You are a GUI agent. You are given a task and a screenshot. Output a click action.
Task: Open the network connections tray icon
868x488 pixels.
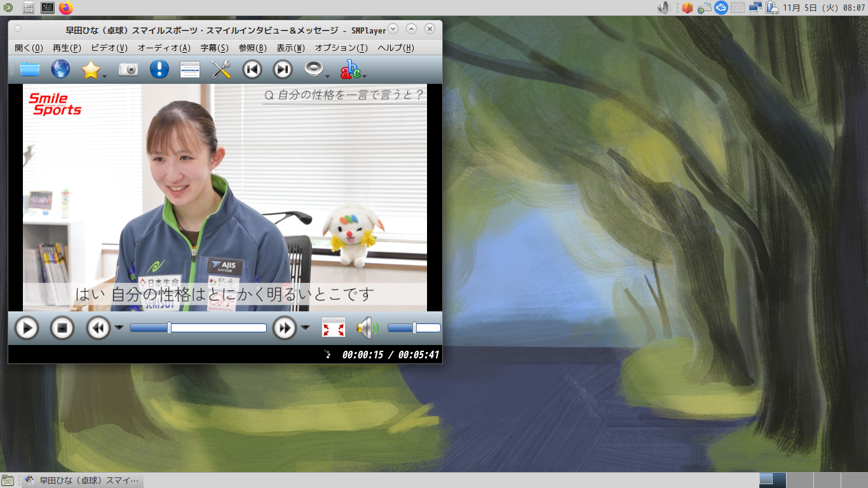(756, 8)
